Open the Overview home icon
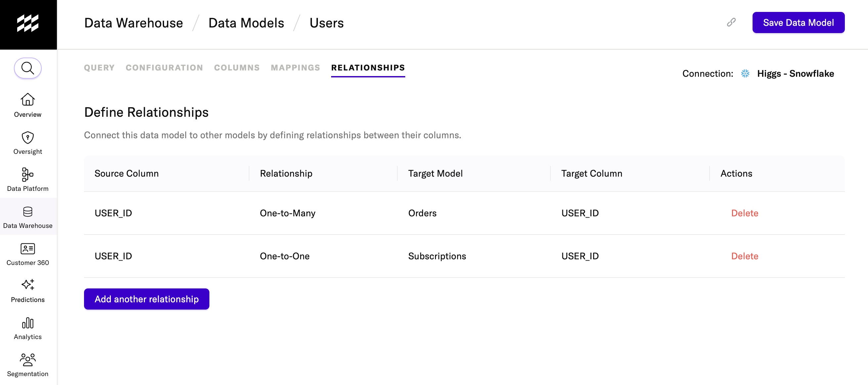Image resolution: width=868 pixels, height=385 pixels. 28,100
